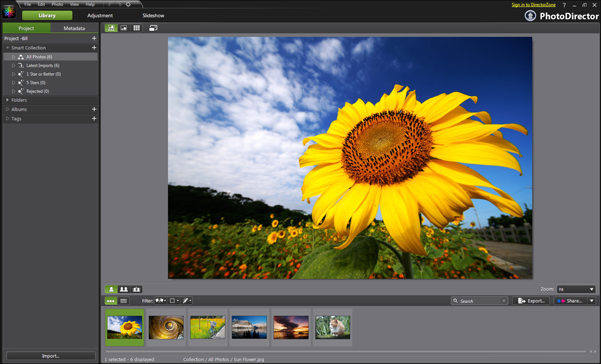Switch to grid browser view mode
Screen dimensions: 601x364
[x=137, y=28]
